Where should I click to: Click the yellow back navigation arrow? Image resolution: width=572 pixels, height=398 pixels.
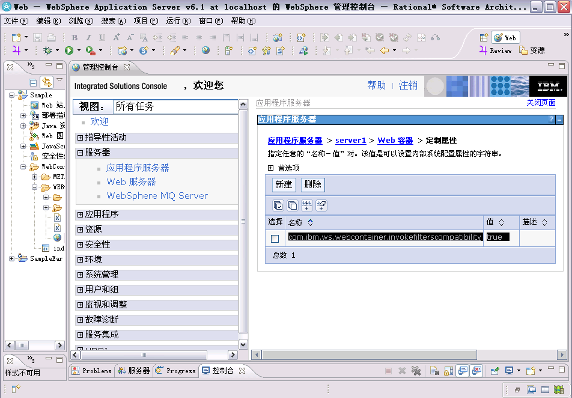point(384,50)
